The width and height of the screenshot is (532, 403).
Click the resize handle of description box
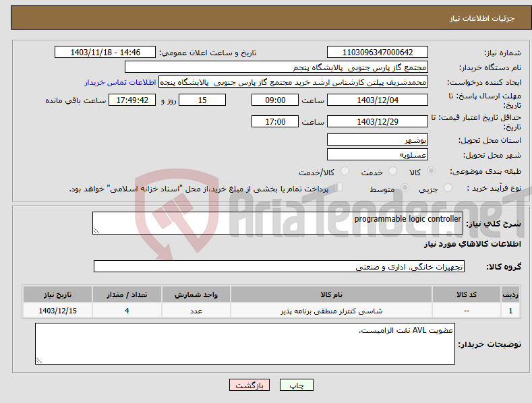coord(96,230)
